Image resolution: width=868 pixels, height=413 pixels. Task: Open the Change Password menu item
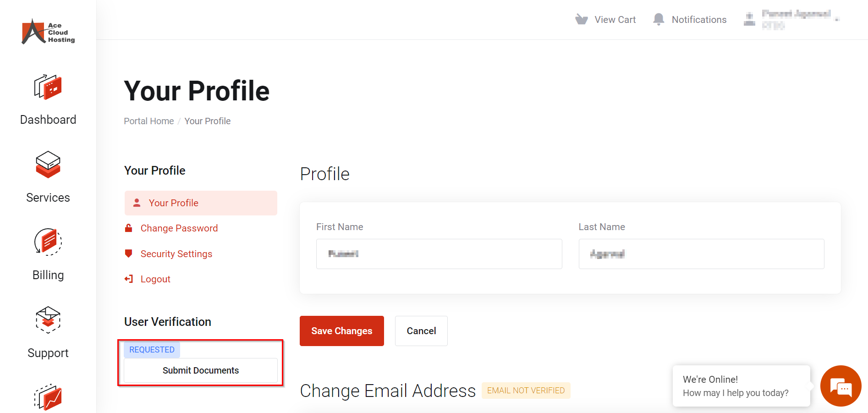pyautogui.click(x=179, y=228)
